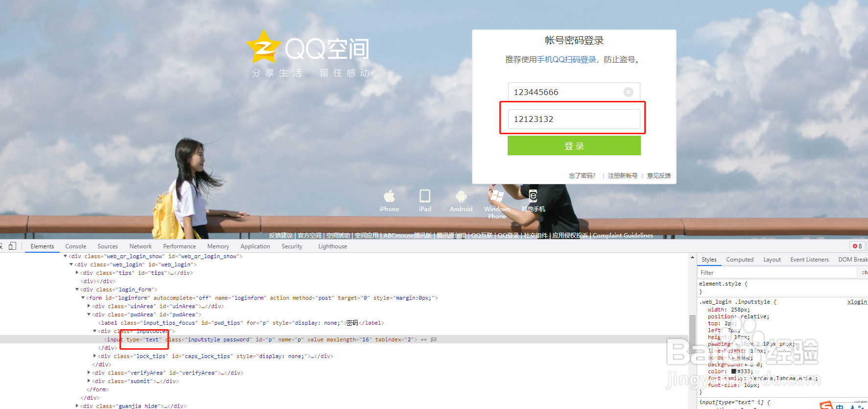The height and width of the screenshot is (409, 868).
Task: Select the input type="text" element row
Action: [x=344, y=339]
